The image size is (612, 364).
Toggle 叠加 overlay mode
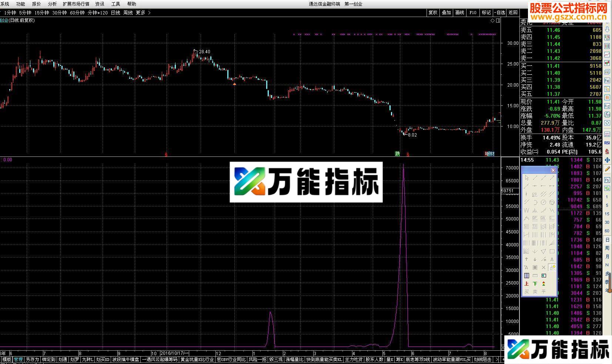(x=447, y=12)
